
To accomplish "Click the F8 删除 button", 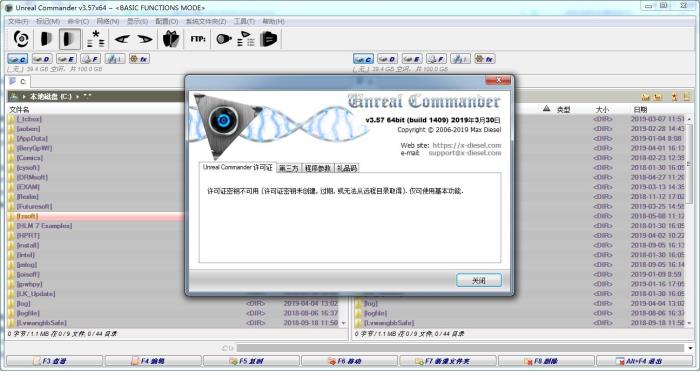I will coord(546,361).
